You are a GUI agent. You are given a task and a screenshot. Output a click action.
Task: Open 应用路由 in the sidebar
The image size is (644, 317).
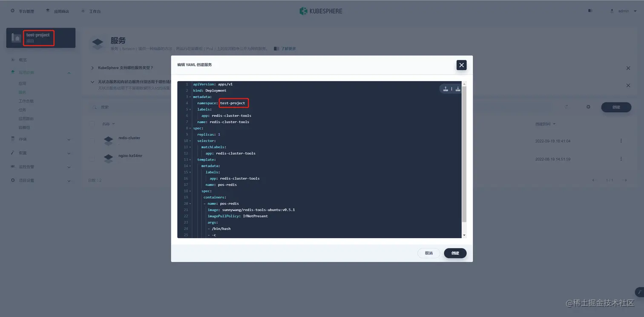(26, 119)
